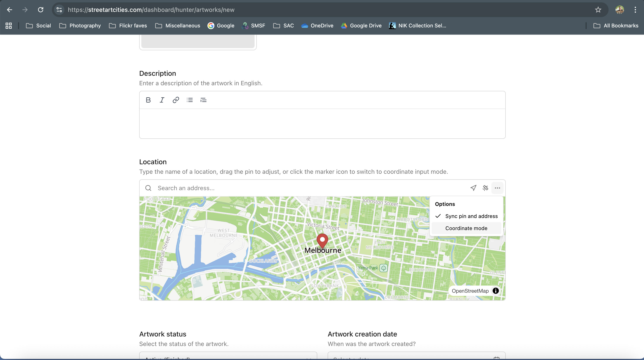Open the Flickr faves bookmarks folder
The width and height of the screenshot is (644, 360).
pyautogui.click(x=128, y=25)
